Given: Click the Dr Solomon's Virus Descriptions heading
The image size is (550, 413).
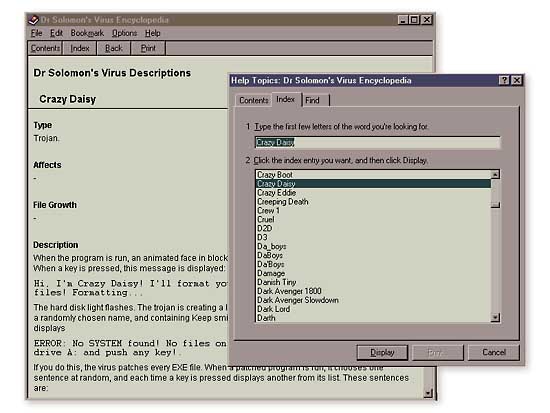Looking at the screenshot, I should [x=112, y=73].
